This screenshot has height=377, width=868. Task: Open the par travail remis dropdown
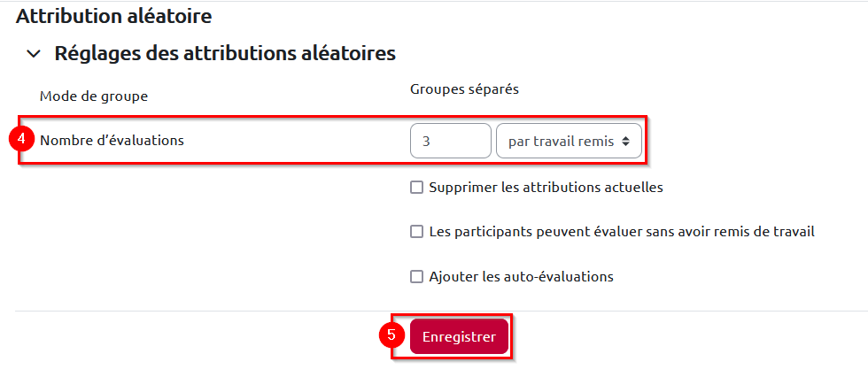(569, 141)
